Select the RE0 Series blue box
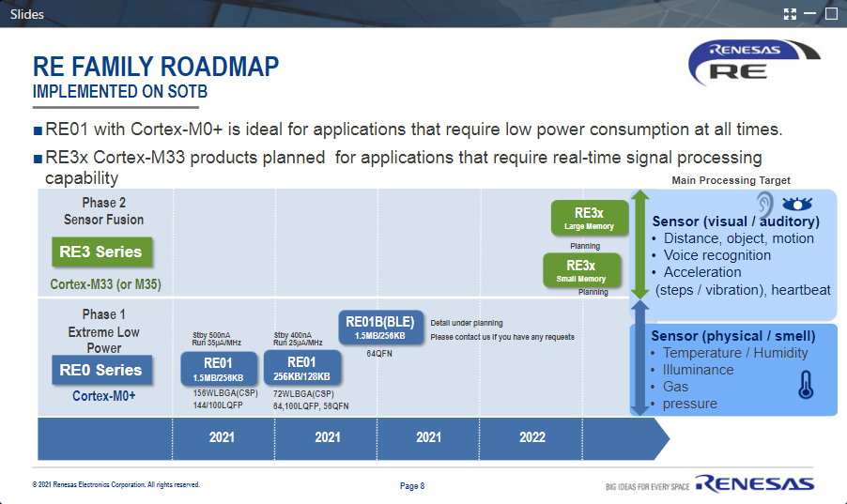 click(101, 370)
